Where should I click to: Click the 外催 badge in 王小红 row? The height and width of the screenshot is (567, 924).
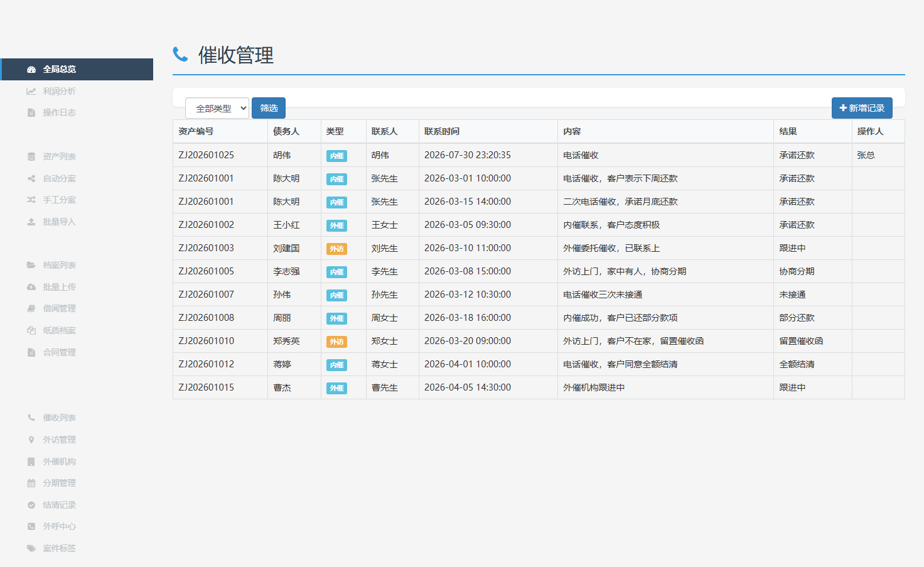coord(336,225)
